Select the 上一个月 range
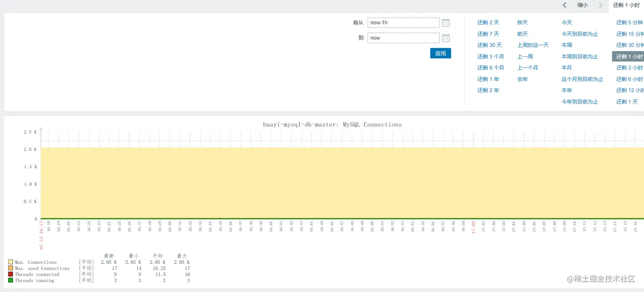Viewport: 644px width, 292px height. pyautogui.click(x=528, y=68)
